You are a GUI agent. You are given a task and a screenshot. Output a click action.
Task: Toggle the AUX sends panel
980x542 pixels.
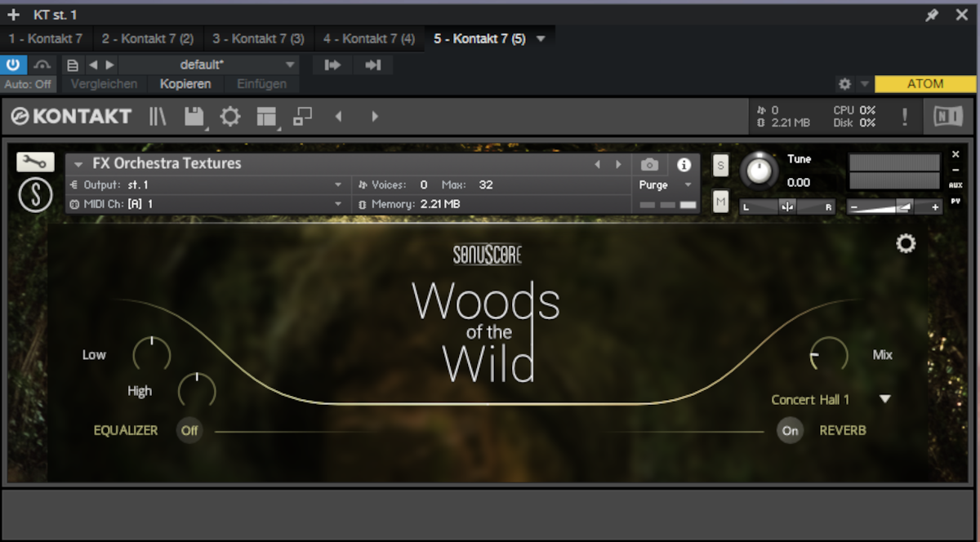955,185
